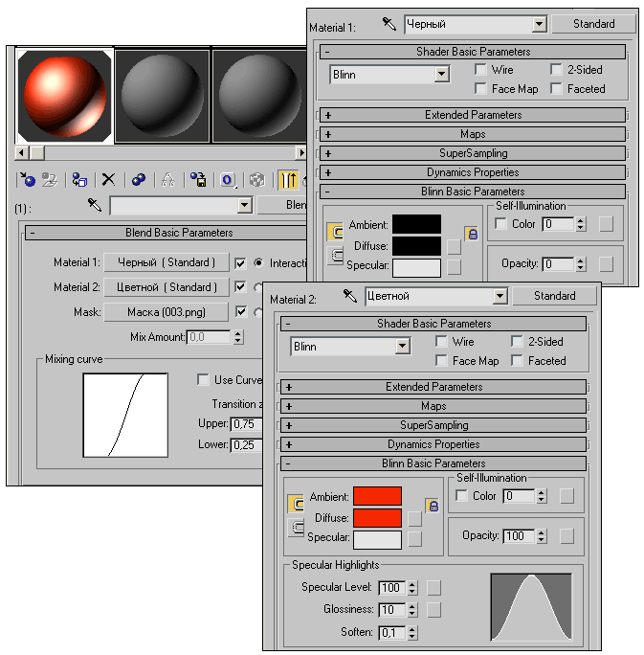
Task: Click the Assign Material to Selection icon
Action: point(79,179)
